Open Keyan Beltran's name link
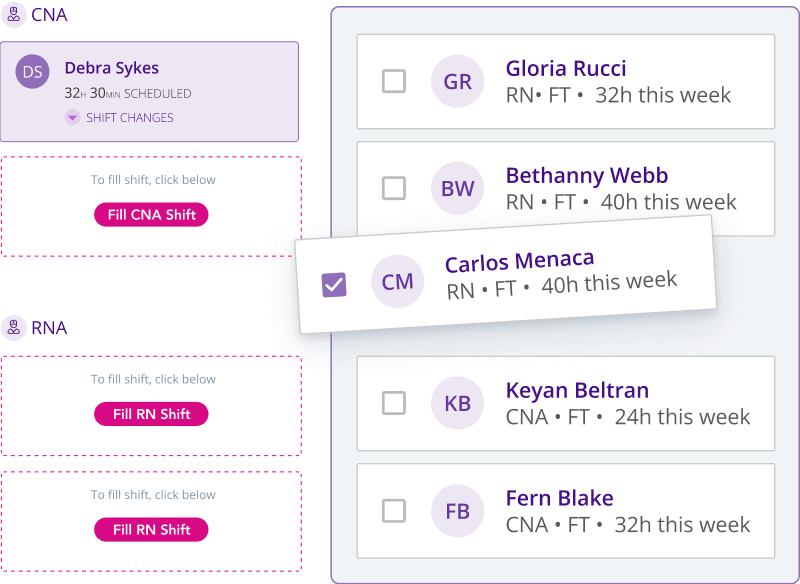The width and height of the screenshot is (800, 584). pyautogui.click(x=577, y=390)
